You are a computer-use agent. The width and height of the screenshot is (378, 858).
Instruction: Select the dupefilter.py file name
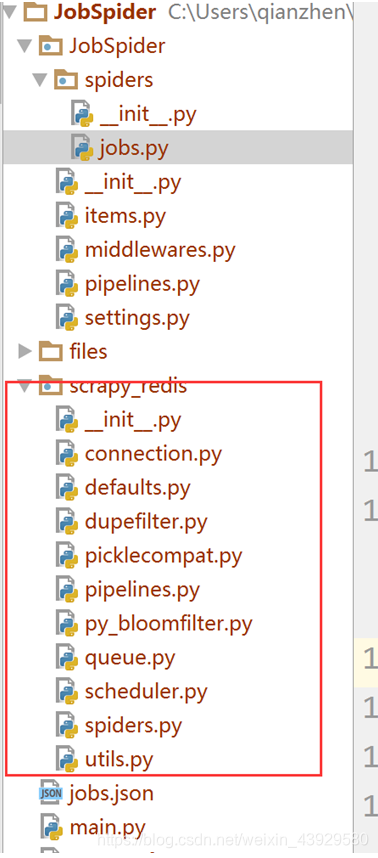[146, 521]
